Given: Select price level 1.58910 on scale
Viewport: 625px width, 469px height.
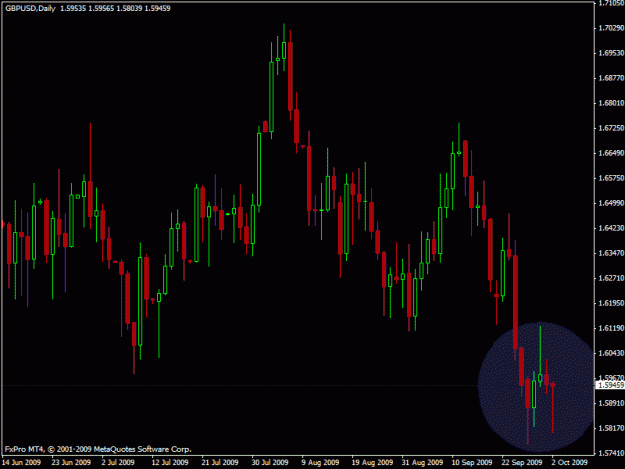Looking at the screenshot, I should click(611, 403).
